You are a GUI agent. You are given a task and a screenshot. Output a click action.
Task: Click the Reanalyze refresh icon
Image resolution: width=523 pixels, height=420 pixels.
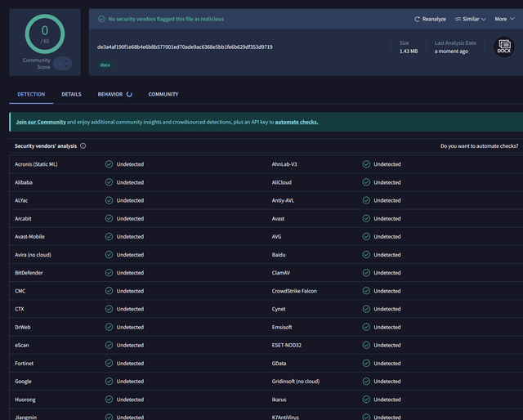[417, 20]
